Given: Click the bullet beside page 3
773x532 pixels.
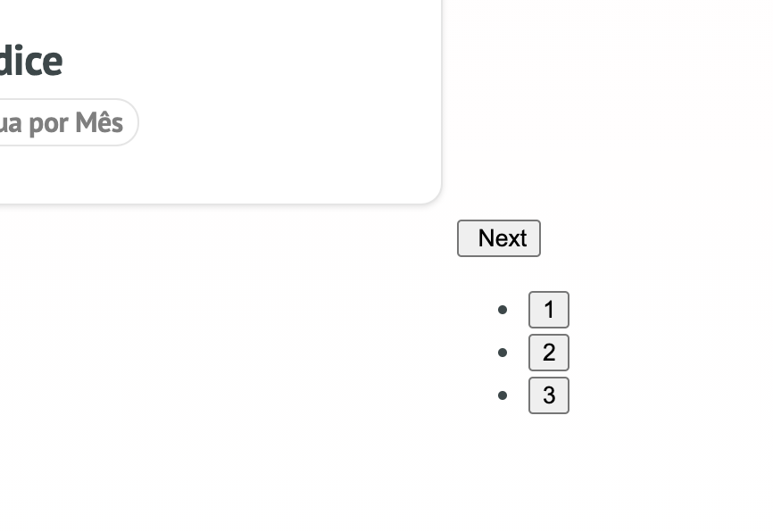Looking at the screenshot, I should tap(503, 395).
